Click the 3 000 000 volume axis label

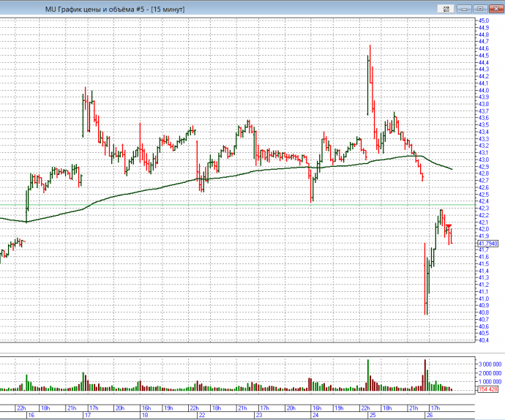tap(490, 364)
